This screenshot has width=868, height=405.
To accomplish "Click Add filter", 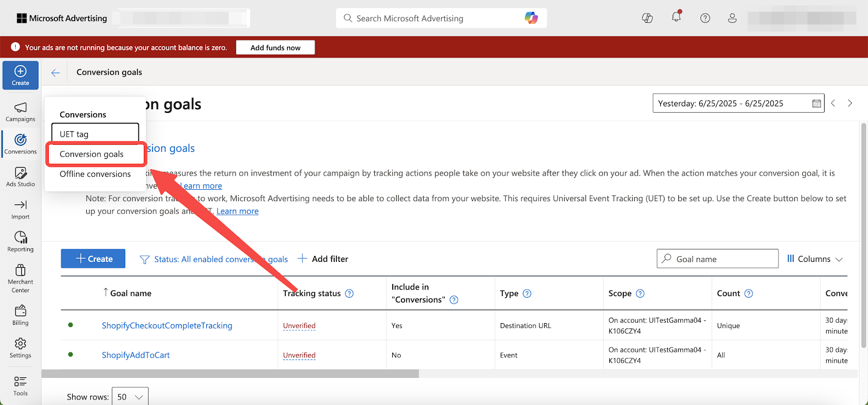I will pos(323,259).
